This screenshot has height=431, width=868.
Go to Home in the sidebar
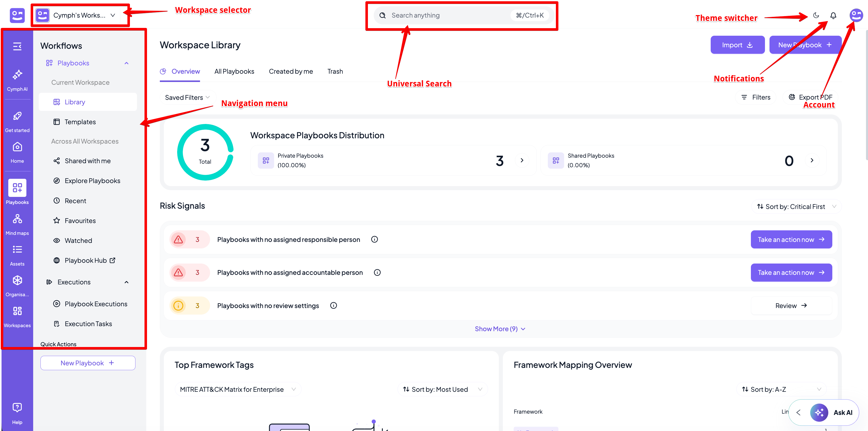tap(17, 152)
